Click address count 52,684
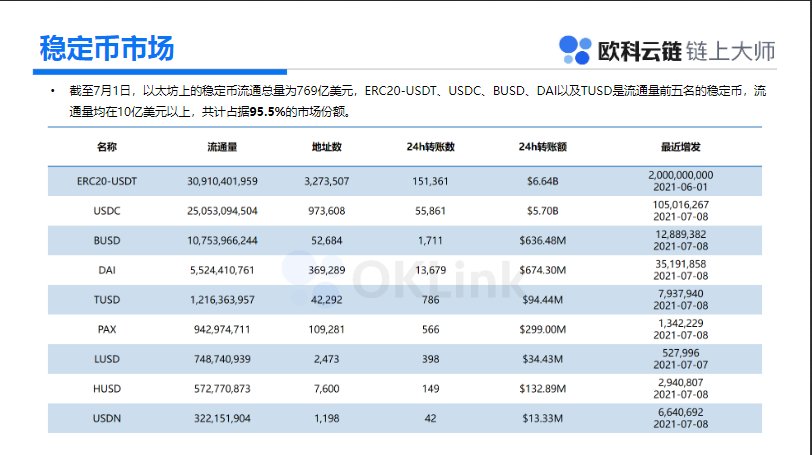 [x=327, y=241]
